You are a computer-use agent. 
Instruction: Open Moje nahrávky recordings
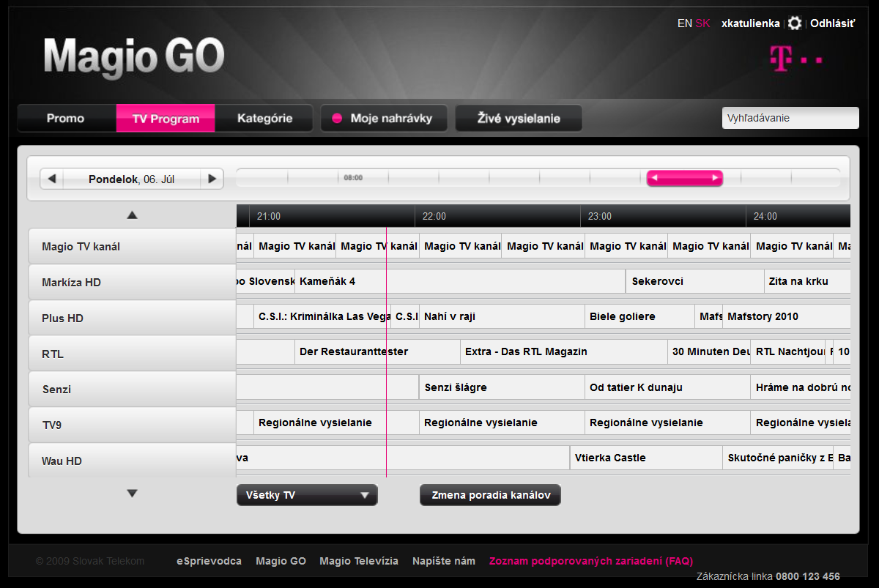point(384,118)
